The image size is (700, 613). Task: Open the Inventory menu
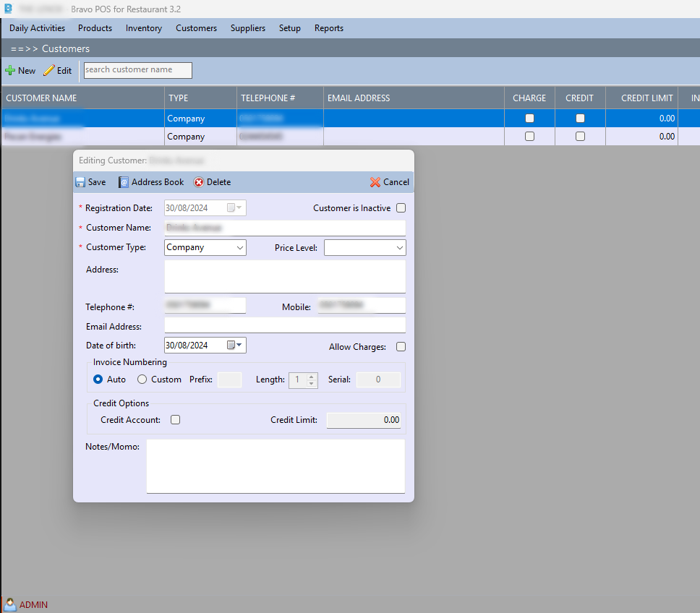[143, 28]
